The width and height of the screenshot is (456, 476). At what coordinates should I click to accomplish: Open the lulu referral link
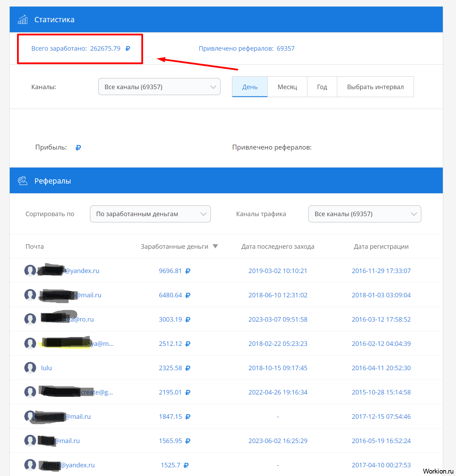coord(47,368)
